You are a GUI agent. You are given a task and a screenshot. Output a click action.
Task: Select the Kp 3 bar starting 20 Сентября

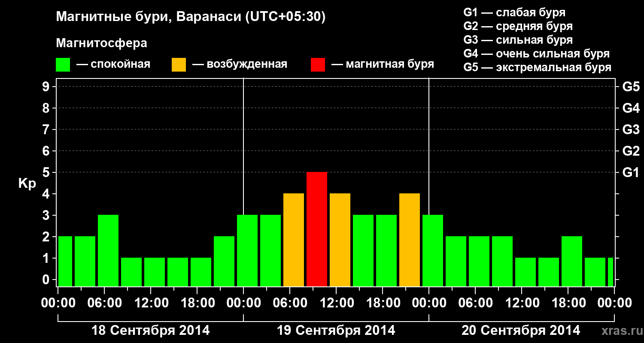tap(433, 251)
